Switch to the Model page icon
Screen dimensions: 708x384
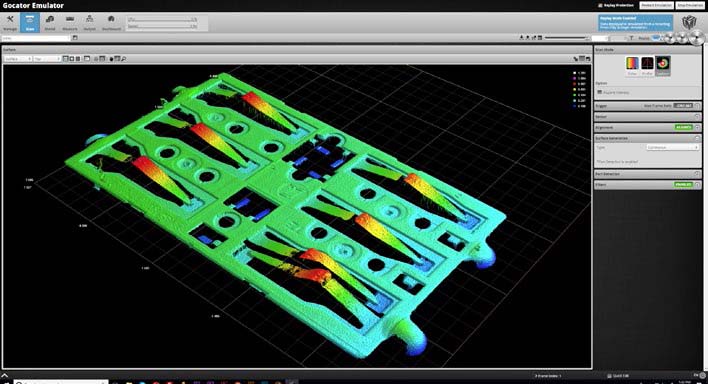click(x=50, y=22)
